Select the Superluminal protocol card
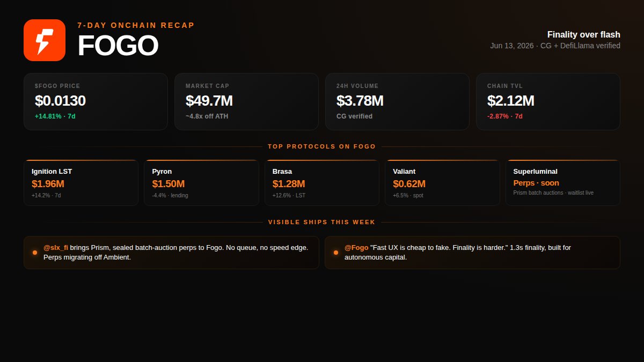This screenshot has width=644, height=362. click(563, 183)
